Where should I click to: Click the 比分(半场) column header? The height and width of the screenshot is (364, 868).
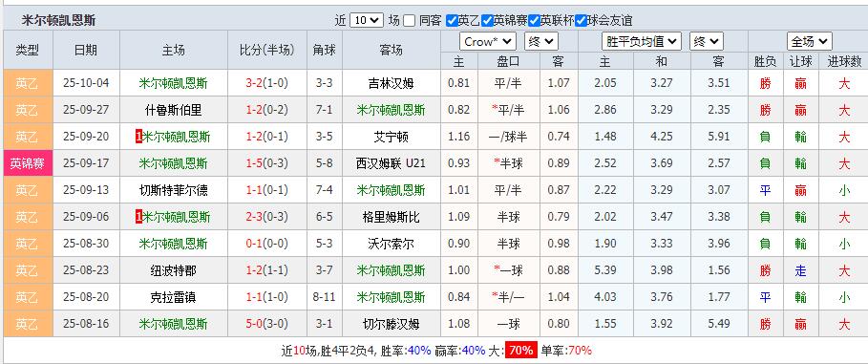point(266,50)
